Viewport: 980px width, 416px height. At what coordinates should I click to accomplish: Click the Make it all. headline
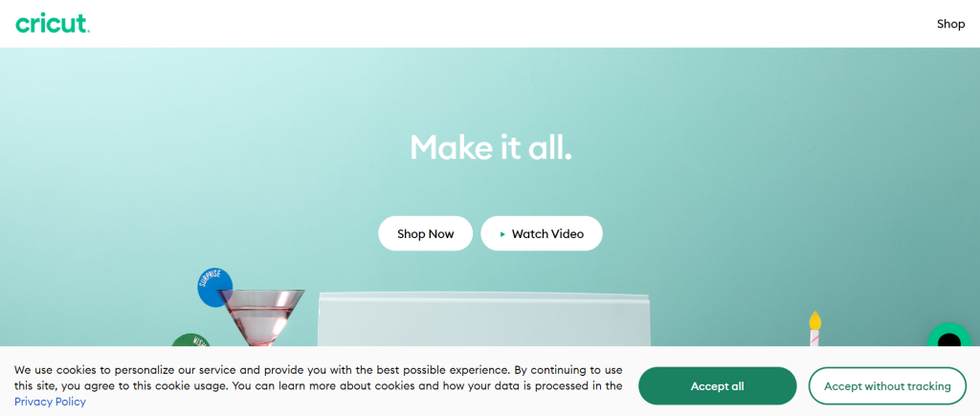click(491, 147)
